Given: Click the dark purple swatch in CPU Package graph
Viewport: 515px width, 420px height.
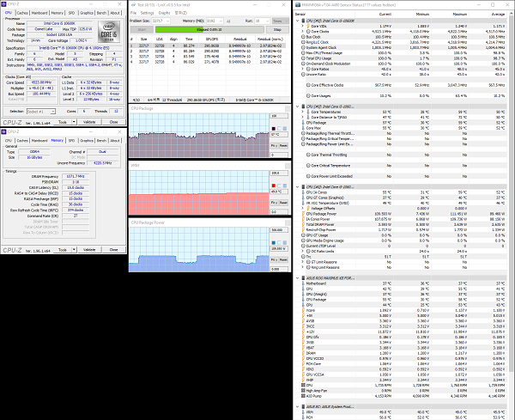Looking at the screenshot, I should coord(274,129).
